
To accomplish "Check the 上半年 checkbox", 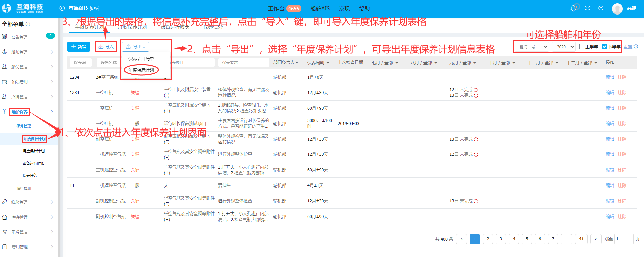I will tap(582, 47).
